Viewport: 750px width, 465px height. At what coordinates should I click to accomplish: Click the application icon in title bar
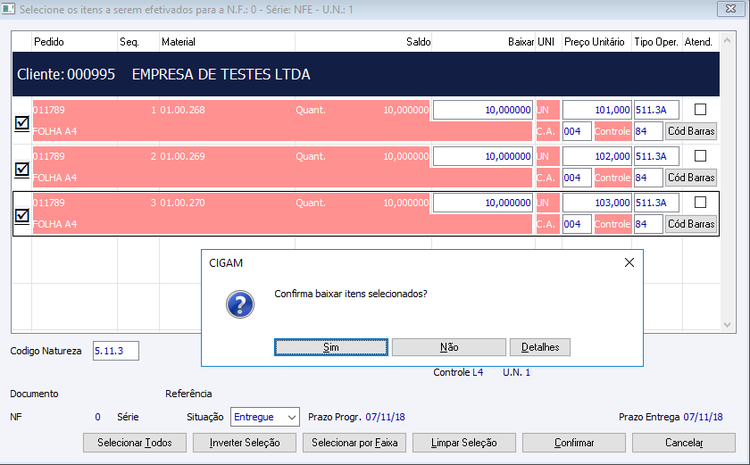(8, 9)
